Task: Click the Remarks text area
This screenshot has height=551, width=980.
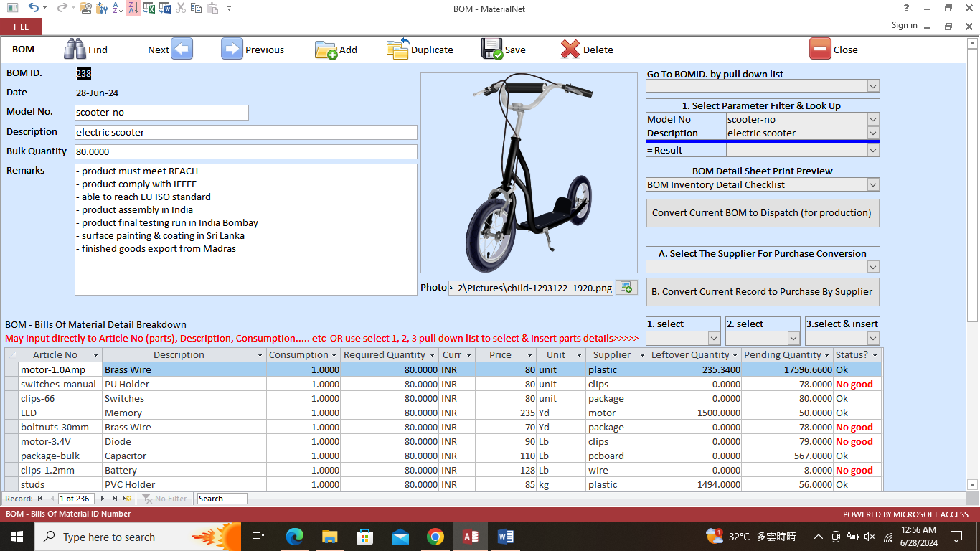Action: point(246,230)
